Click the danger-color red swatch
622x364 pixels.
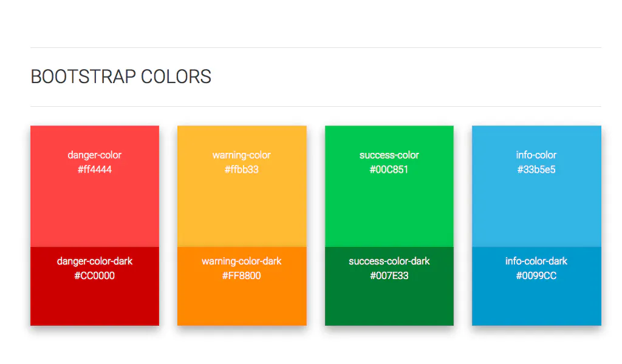pyautogui.click(x=94, y=186)
